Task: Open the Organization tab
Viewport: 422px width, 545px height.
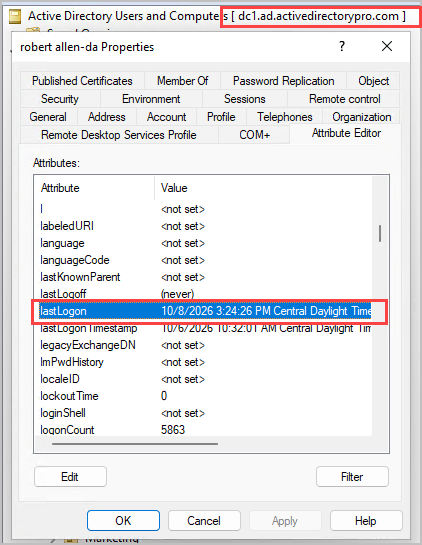Action: (362, 117)
